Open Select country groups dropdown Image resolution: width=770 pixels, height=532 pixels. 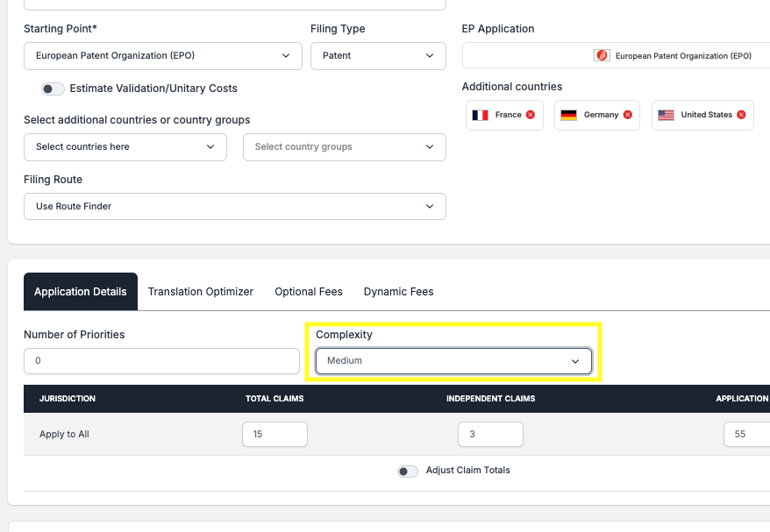[x=344, y=147]
